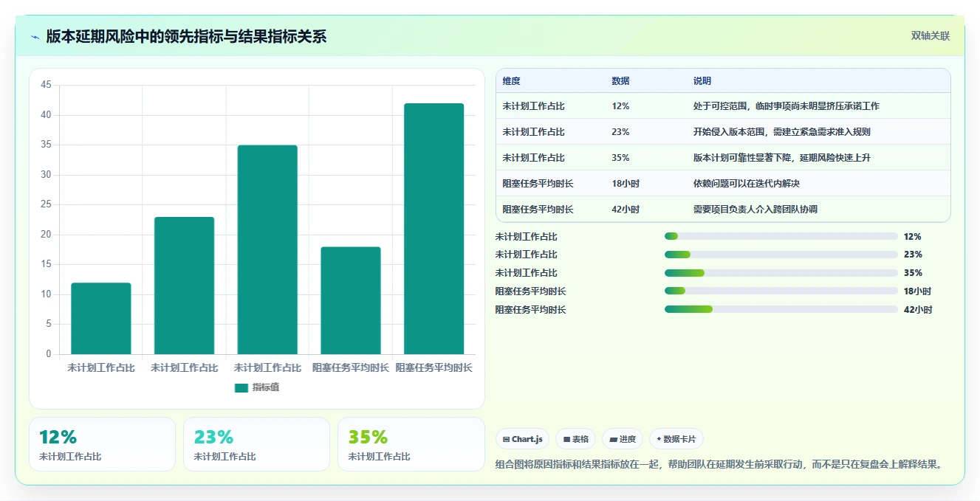This screenshot has height=501, width=980.
Task: Select table cell 版本计划可靠性显著下降，延期风险快速上升
Action: [781, 158]
